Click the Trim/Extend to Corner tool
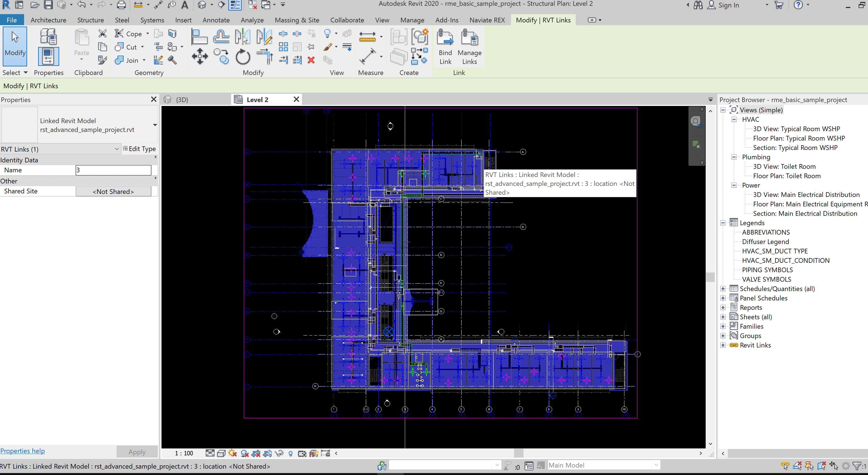The height and width of the screenshot is (475, 868). tap(265, 56)
